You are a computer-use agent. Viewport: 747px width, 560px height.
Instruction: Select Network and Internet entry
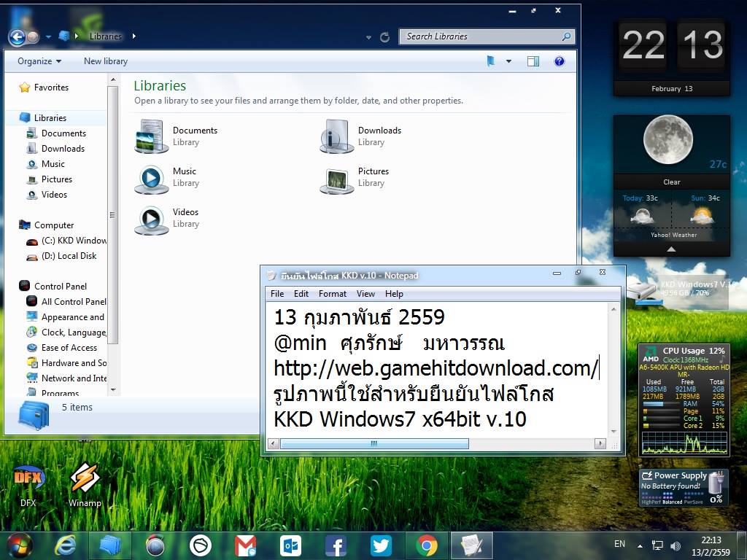[74, 378]
